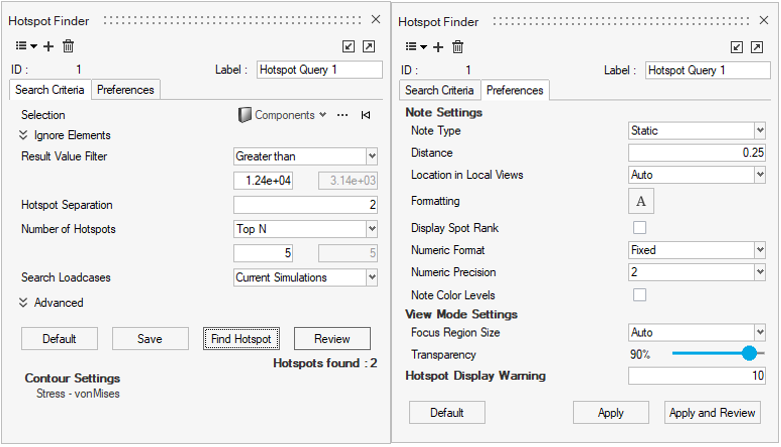Click the ellipsis icon next to Components
Screen dimensions: 781x447
coord(343,115)
